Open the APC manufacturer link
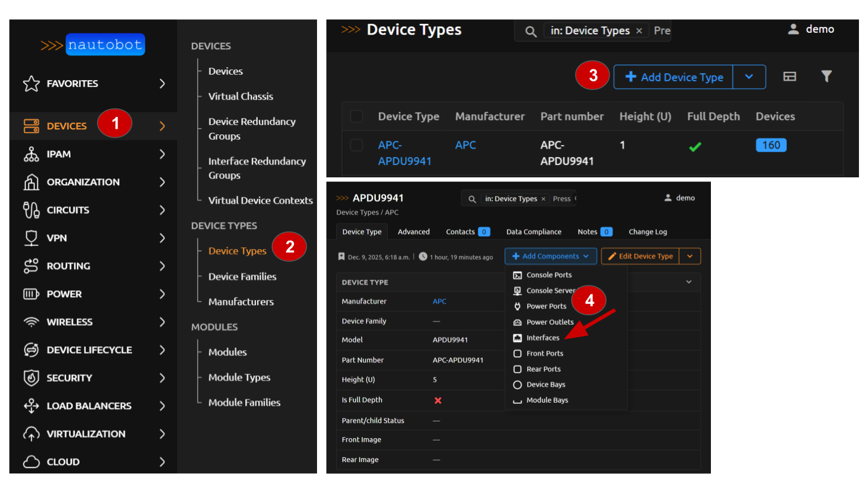Screen dimensions: 868x488 (465, 145)
